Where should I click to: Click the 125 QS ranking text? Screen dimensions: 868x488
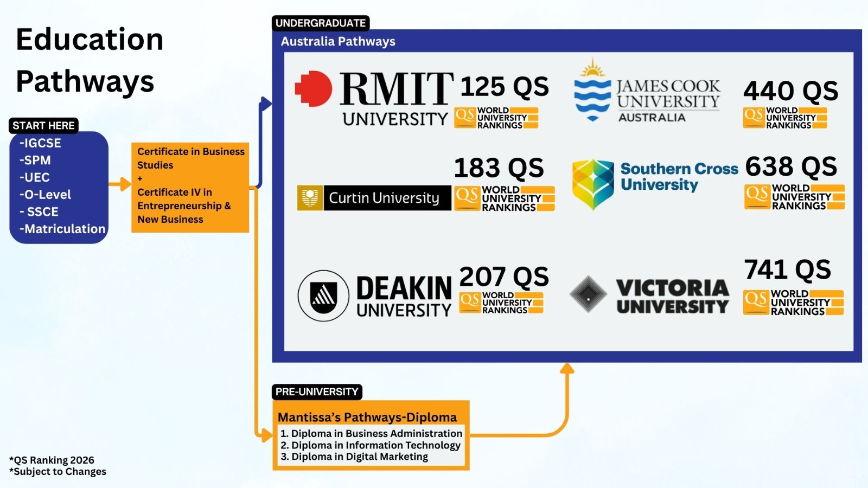pyautogui.click(x=505, y=87)
